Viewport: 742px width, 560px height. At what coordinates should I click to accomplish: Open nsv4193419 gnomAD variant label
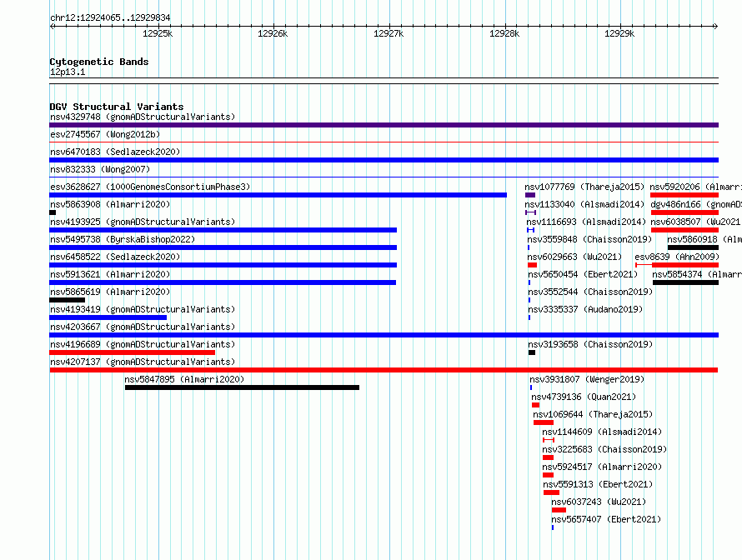tap(143, 309)
